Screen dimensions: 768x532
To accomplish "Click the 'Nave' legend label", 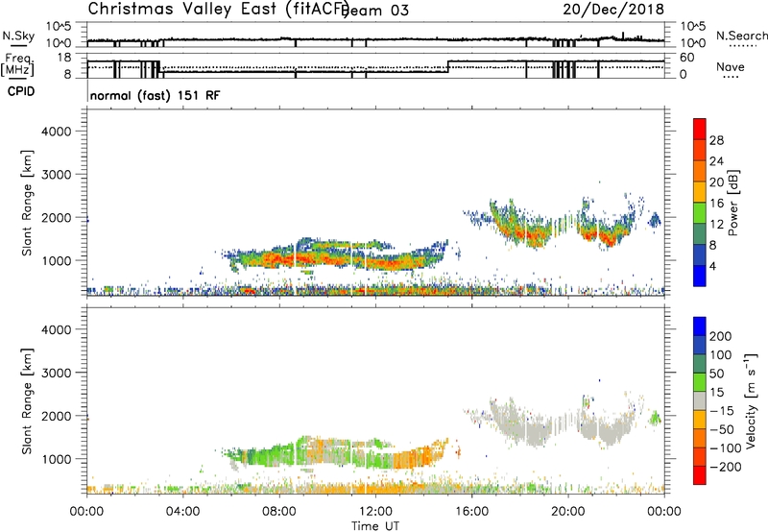I will click(731, 67).
